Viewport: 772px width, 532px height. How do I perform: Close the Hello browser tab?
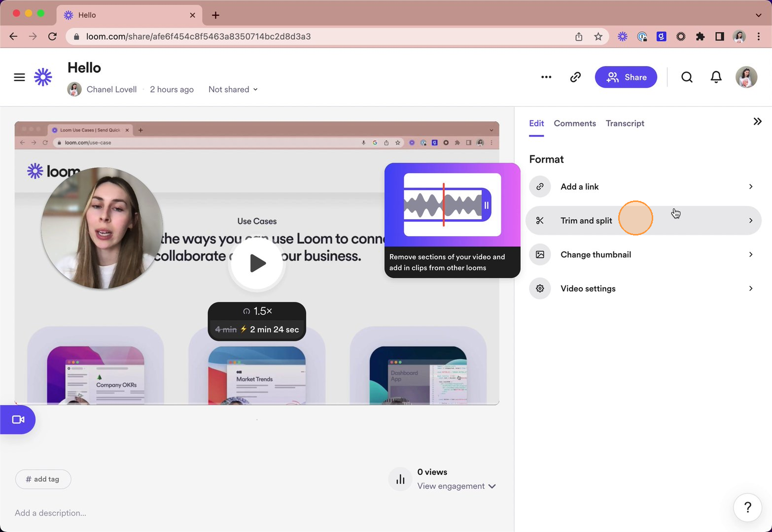tap(192, 15)
